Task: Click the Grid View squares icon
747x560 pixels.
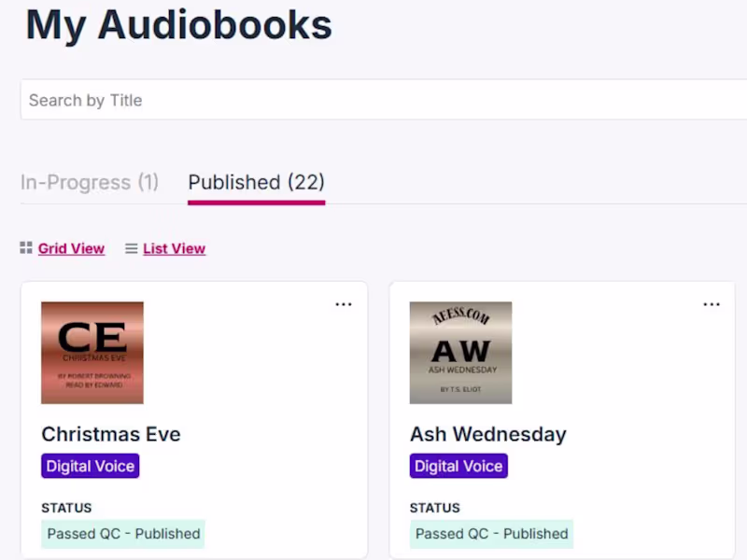Action: pos(25,247)
